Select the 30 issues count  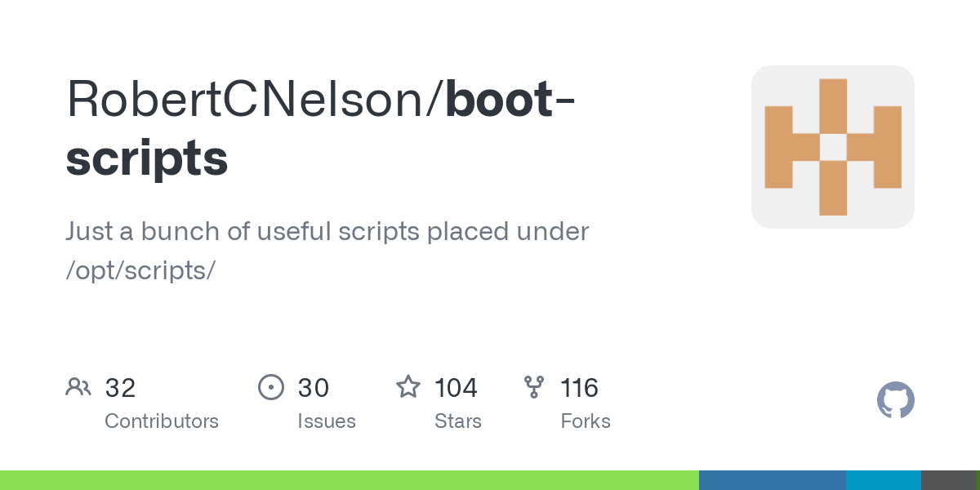pyautogui.click(x=314, y=388)
